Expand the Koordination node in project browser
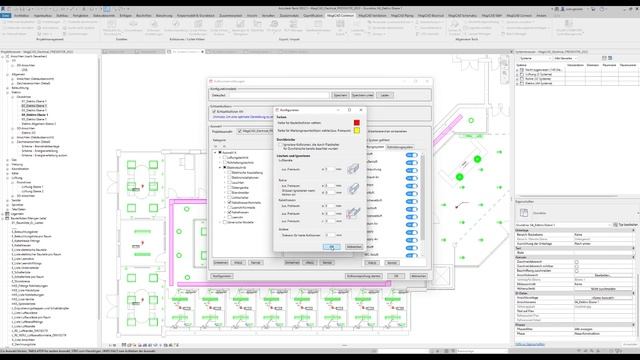 (x=7, y=169)
